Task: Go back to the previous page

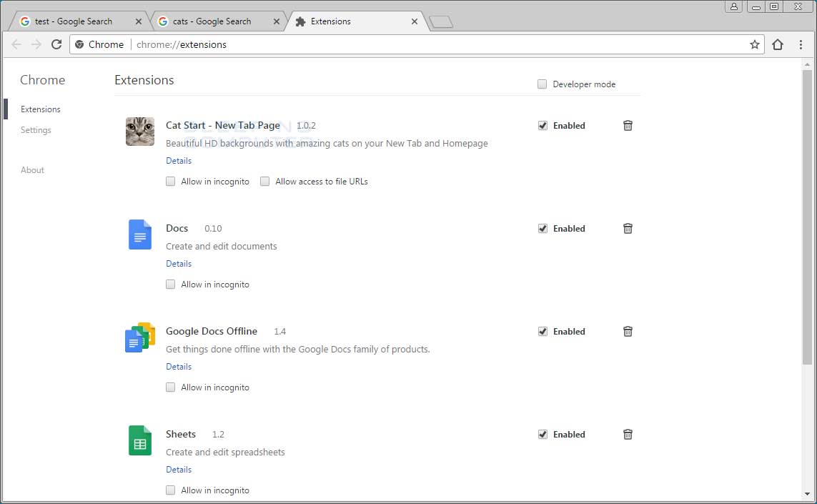Action: (x=16, y=45)
